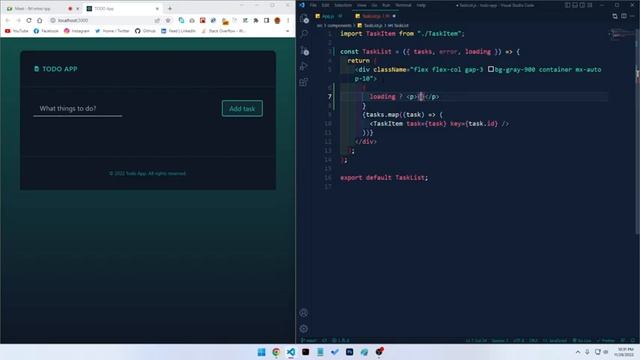
Task: Open the terminal app from the taskbar
Action: click(x=305, y=352)
